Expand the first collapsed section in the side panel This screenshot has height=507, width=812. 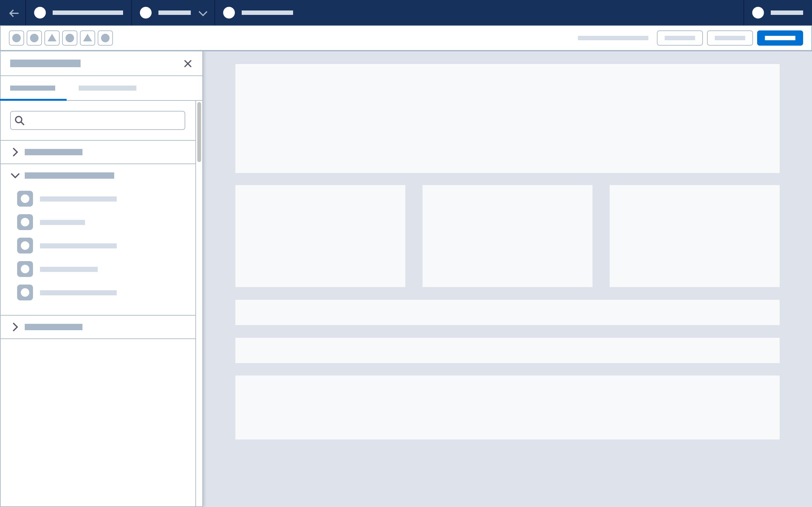point(15,152)
